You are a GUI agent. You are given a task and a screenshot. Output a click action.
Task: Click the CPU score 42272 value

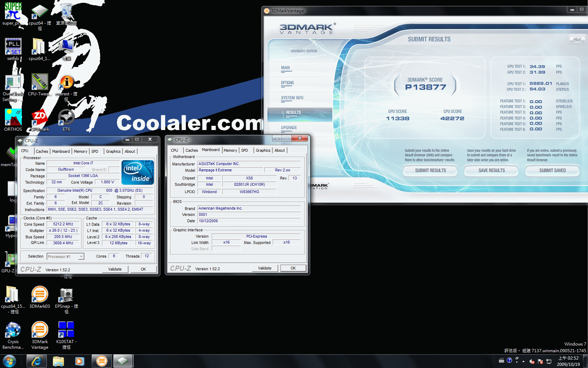452,118
